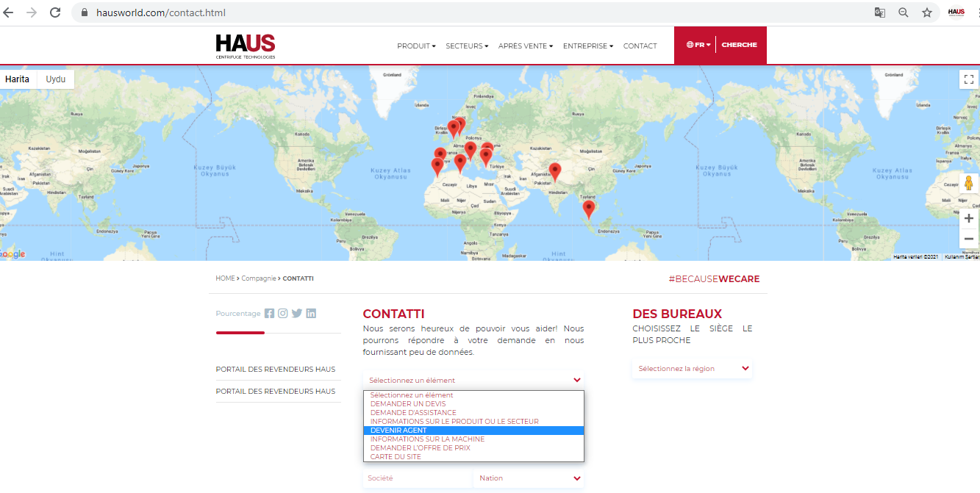Open the LinkedIn social icon
The width and height of the screenshot is (980, 493).
pos(311,313)
